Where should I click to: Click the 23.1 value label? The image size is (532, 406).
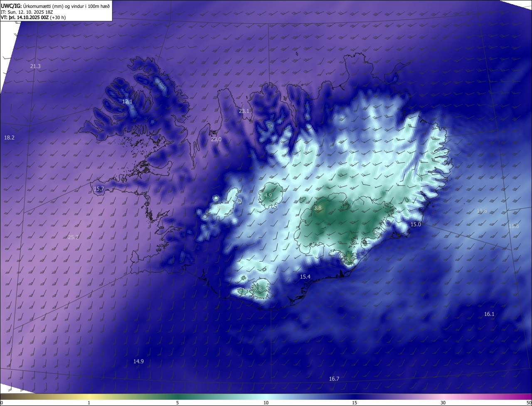tap(244, 111)
